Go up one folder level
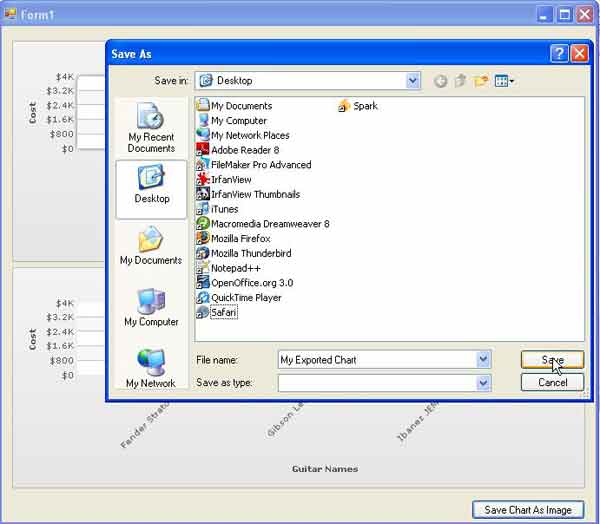Screen dimensions: 600x524 pos(460,81)
